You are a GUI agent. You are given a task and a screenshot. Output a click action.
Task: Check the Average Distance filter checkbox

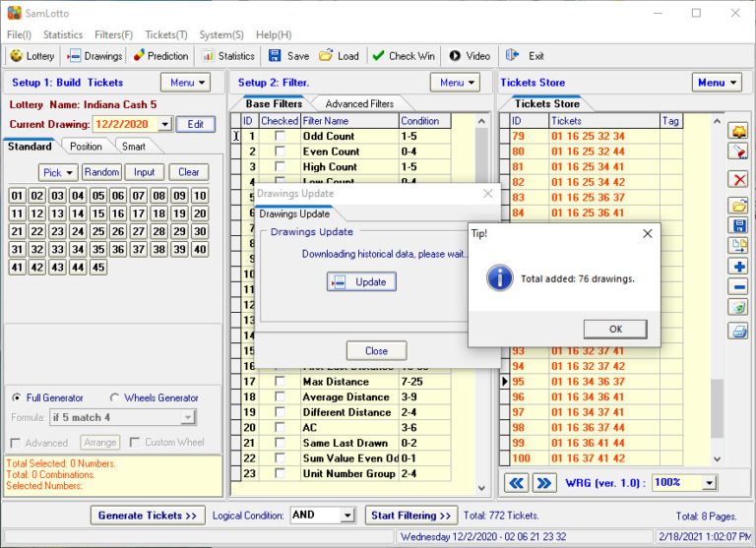[x=280, y=396]
